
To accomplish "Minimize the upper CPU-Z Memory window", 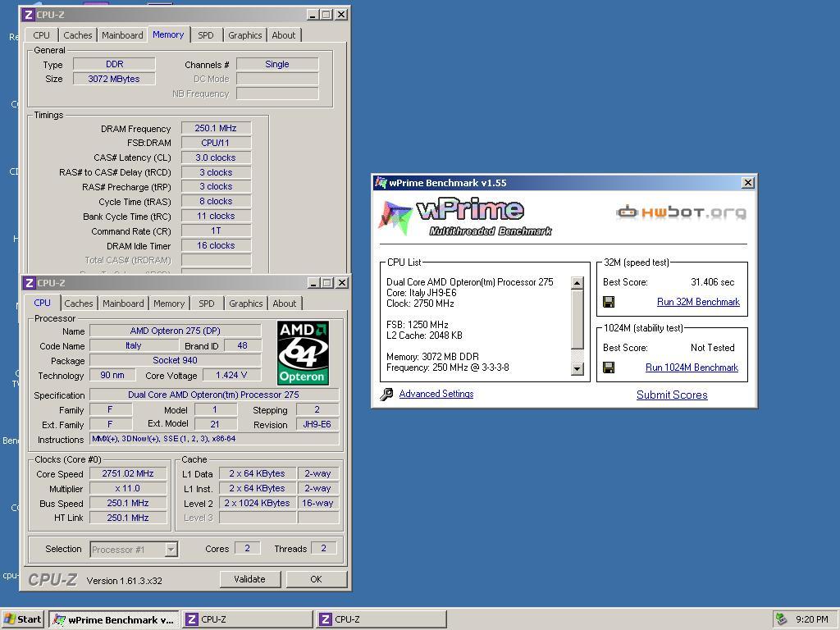I will point(313,15).
